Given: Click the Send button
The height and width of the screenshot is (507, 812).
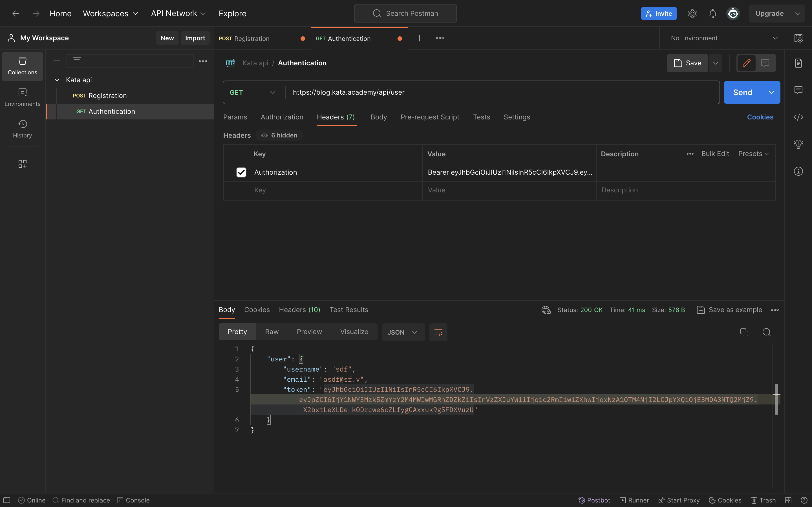Looking at the screenshot, I should pos(743,92).
